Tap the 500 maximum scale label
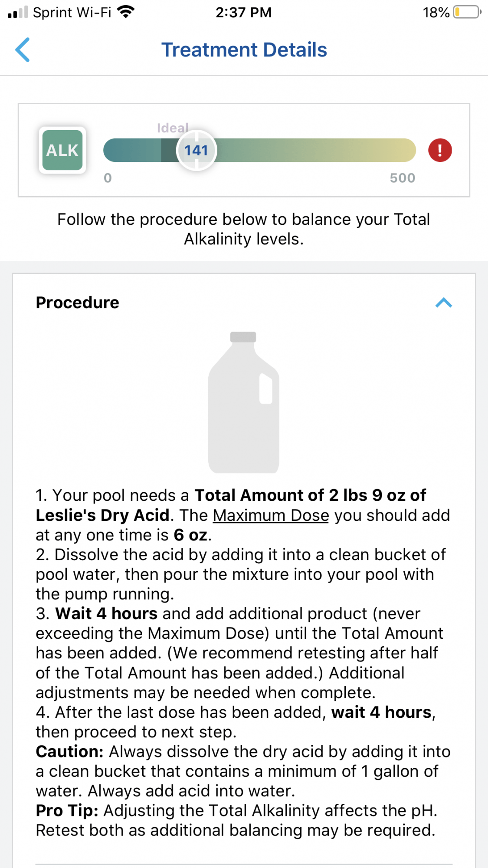The height and width of the screenshot is (868, 488). click(x=402, y=178)
